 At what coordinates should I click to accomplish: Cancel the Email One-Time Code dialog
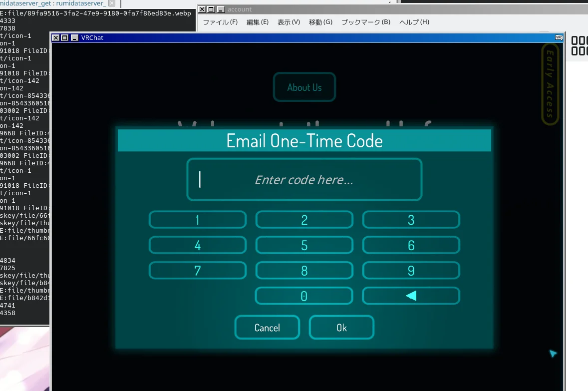pos(267,328)
